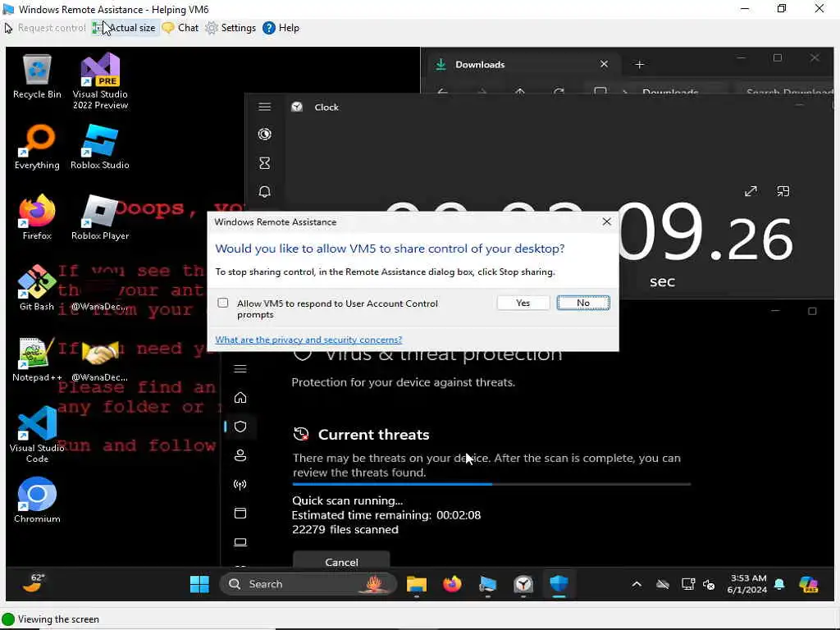Close the Downloads tab in File Explorer
The image size is (840, 630).
[x=604, y=64]
